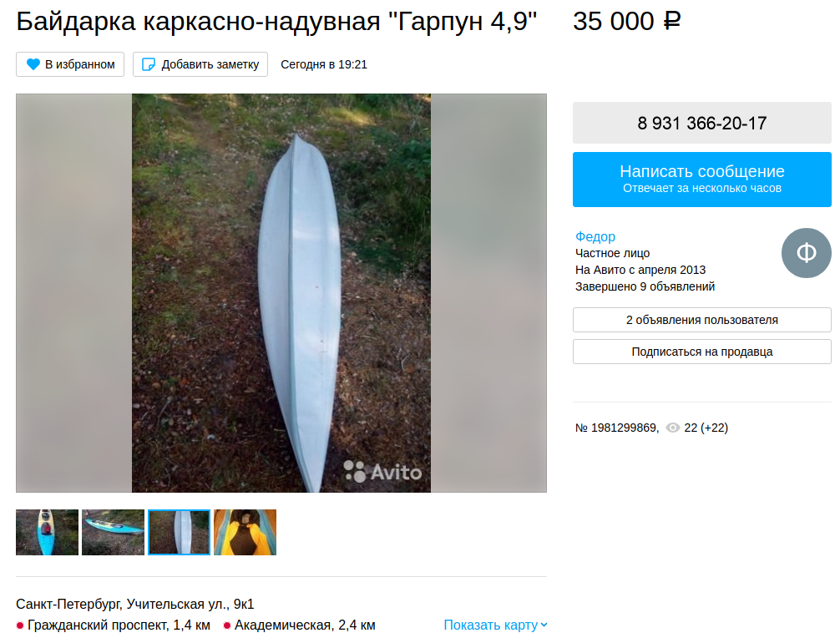Select fourth thumbnail with yellow cockpit
This screenshot has width=840, height=638.
(x=245, y=532)
